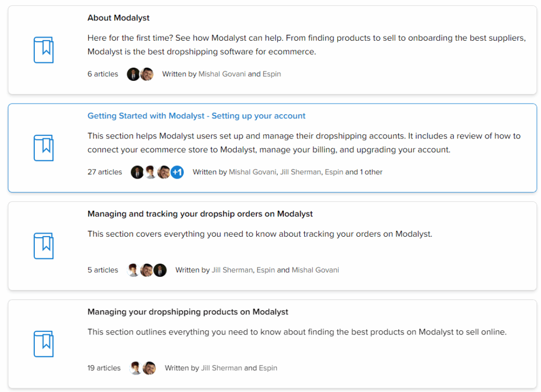The height and width of the screenshot is (392, 541).
Task: Open the About Modalyst collection title
Action: [118, 18]
